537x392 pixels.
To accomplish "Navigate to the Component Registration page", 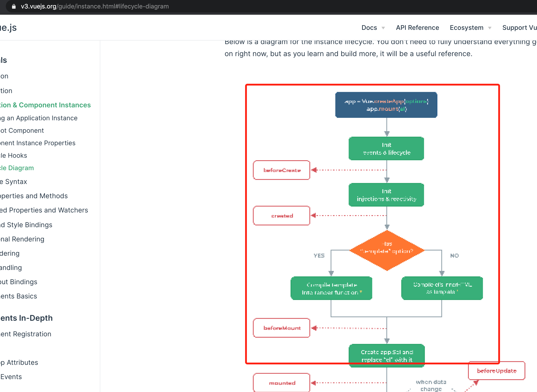I will click(x=26, y=334).
